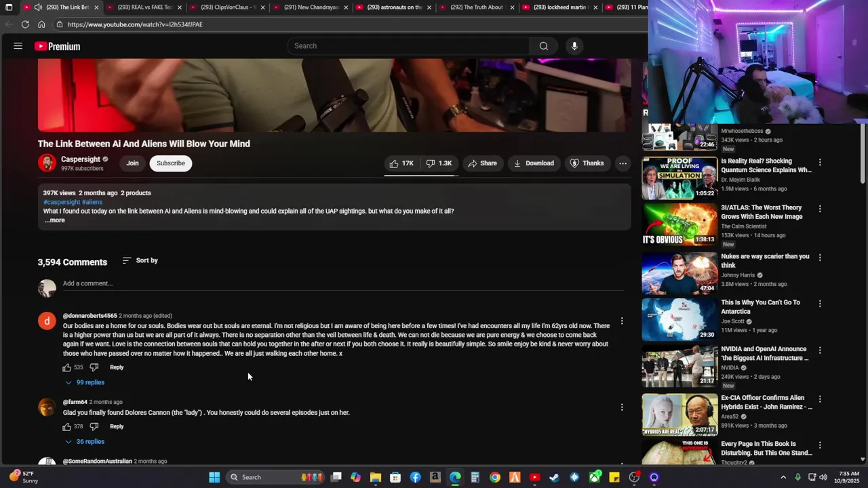Switch to 'astronauts on the' browser tab

point(395,7)
